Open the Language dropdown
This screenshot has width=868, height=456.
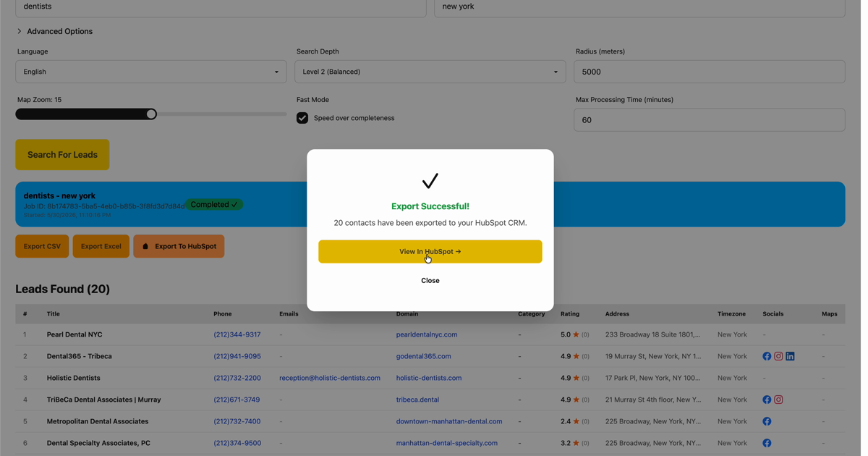pos(151,72)
